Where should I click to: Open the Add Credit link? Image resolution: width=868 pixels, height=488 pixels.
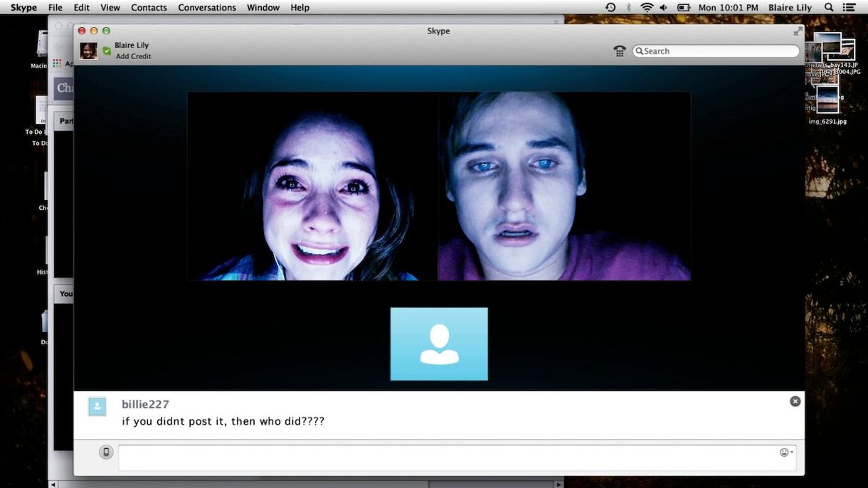point(133,56)
